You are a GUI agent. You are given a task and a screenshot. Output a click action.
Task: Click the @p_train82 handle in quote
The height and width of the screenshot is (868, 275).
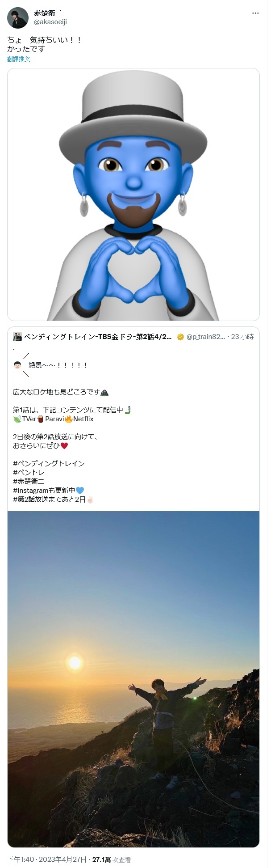point(206,337)
